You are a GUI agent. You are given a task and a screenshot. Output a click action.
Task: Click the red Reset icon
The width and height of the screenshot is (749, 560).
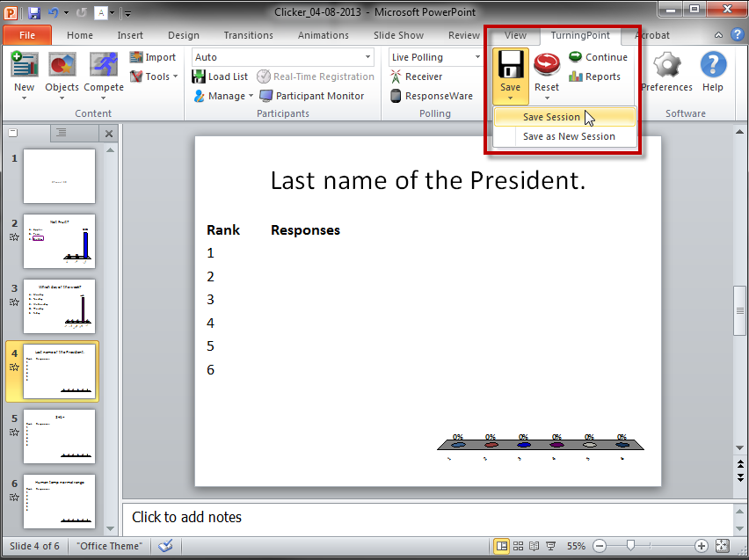547,65
